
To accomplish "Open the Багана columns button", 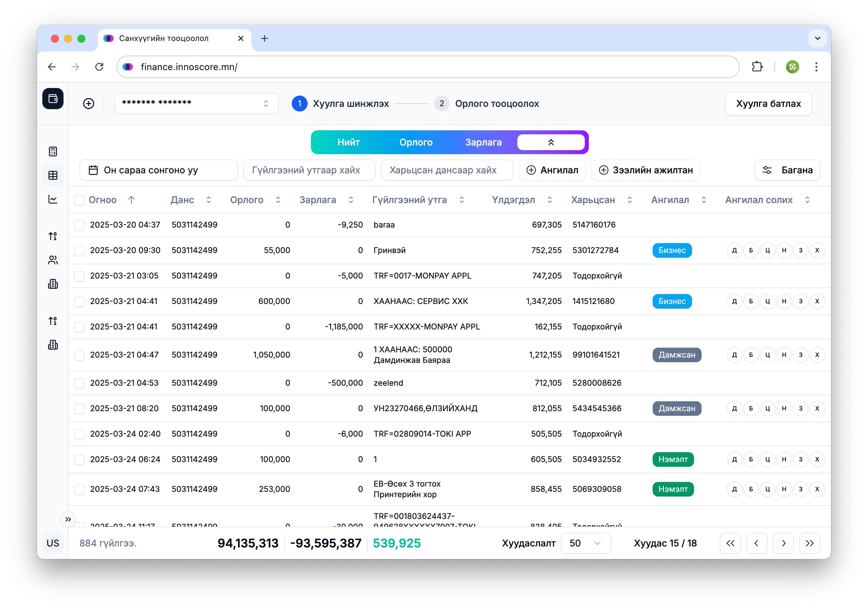I will (x=787, y=170).
